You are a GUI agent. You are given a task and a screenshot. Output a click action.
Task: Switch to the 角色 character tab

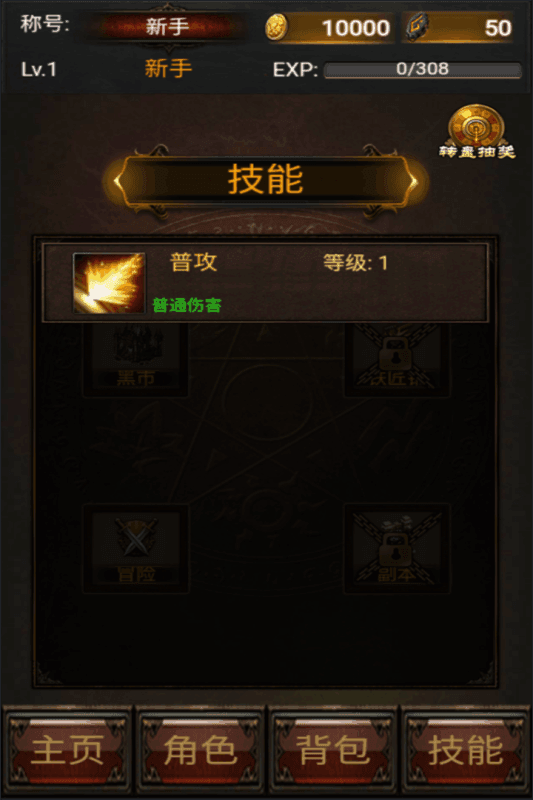[200, 750]
